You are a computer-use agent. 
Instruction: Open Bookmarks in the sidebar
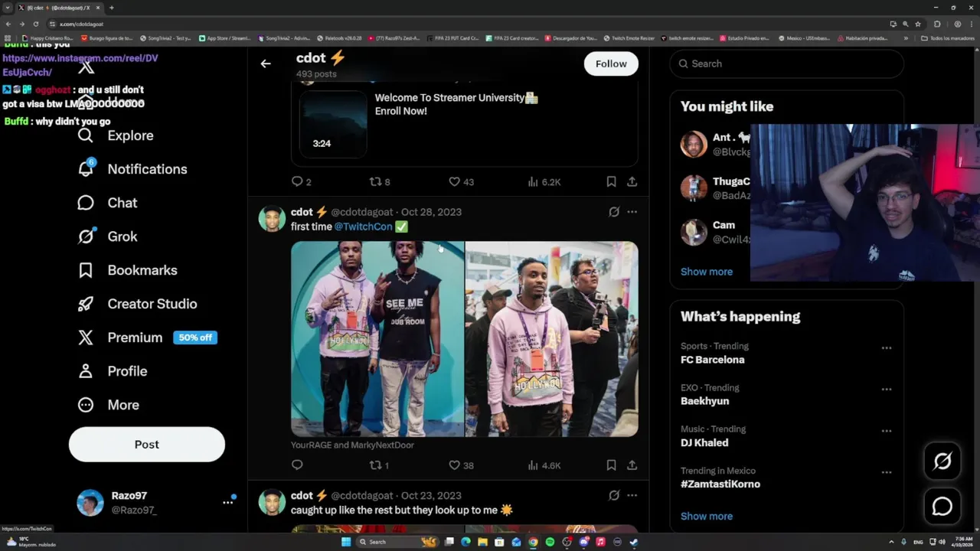click(127, 270)
